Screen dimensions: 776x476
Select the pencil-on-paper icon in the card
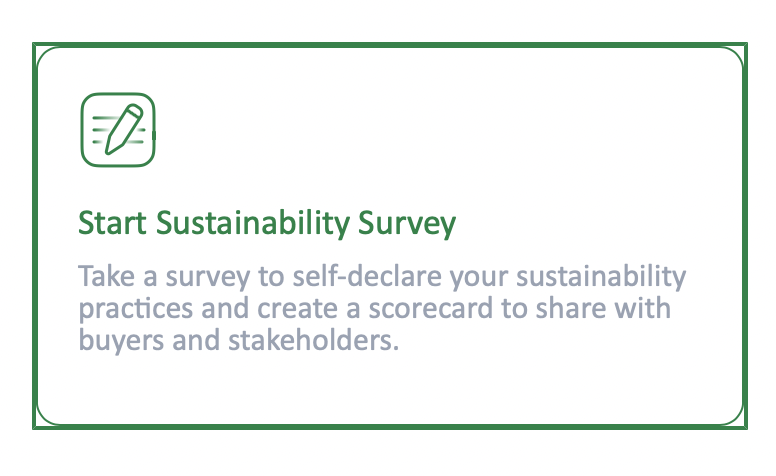point(118,129)
